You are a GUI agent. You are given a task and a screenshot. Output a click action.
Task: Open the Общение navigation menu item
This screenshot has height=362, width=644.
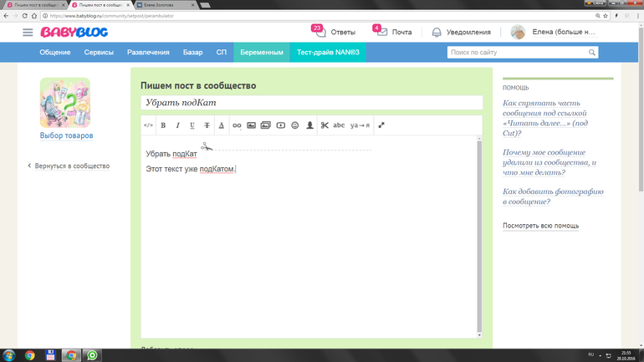(x=54, y=53)
